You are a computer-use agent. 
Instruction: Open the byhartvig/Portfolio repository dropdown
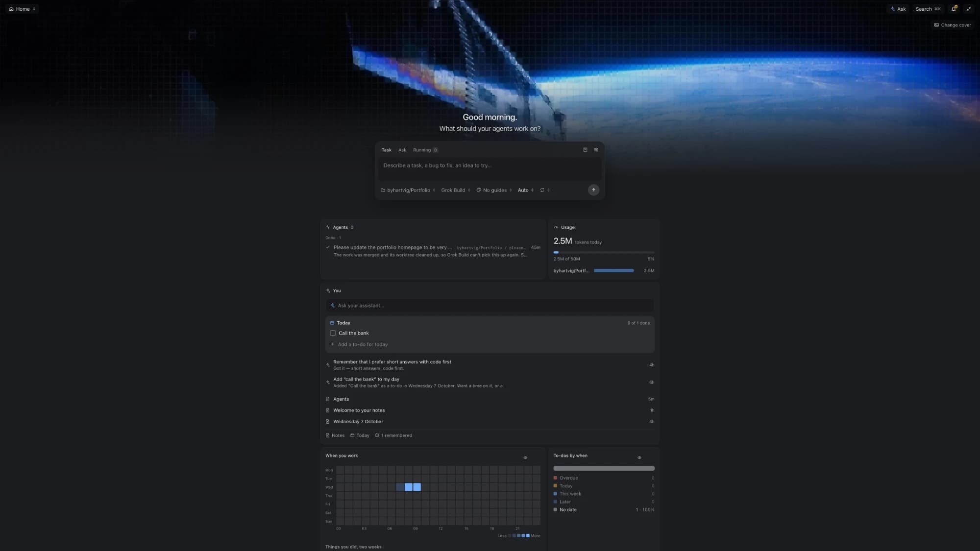pyautogui.click(x=408, y=190)
